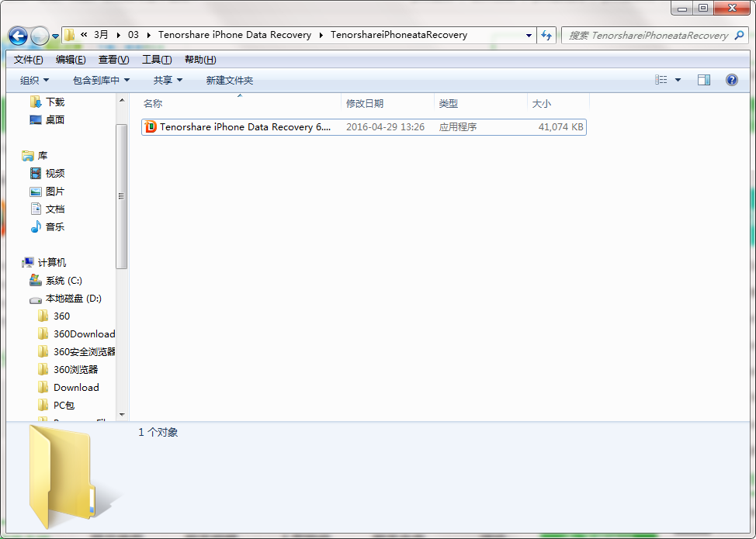This screenshot has width=756, height=539.
Task: Click the navigation pane scrollbar thumb
Action: coord(122,196)
